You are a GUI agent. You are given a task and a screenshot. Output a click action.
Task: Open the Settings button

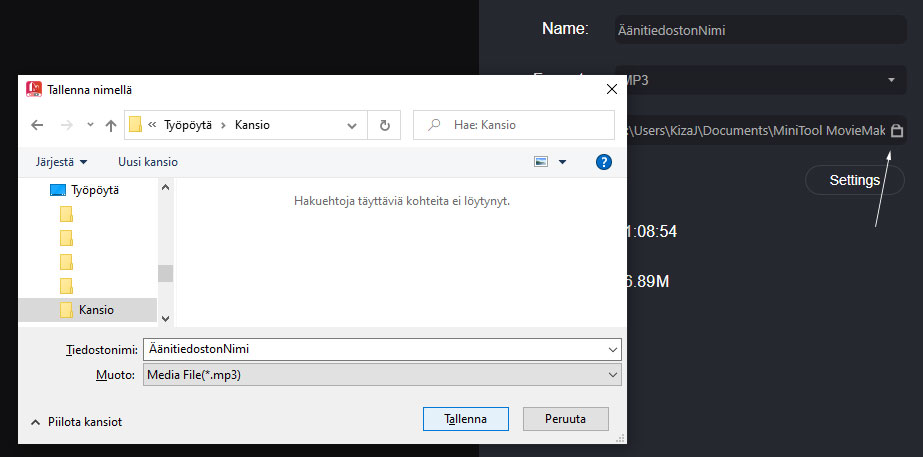854,180
